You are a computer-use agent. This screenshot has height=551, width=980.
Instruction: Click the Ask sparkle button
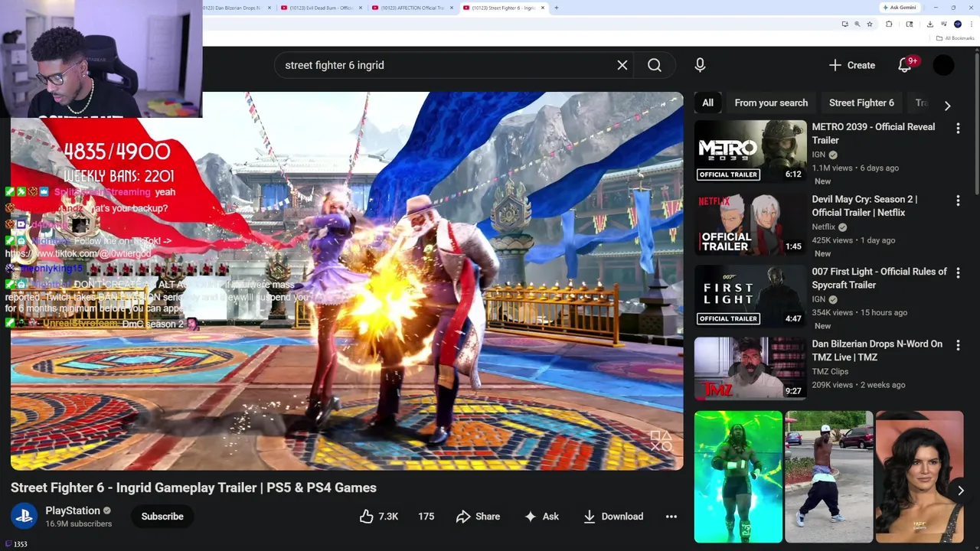(x=541, y=517)
